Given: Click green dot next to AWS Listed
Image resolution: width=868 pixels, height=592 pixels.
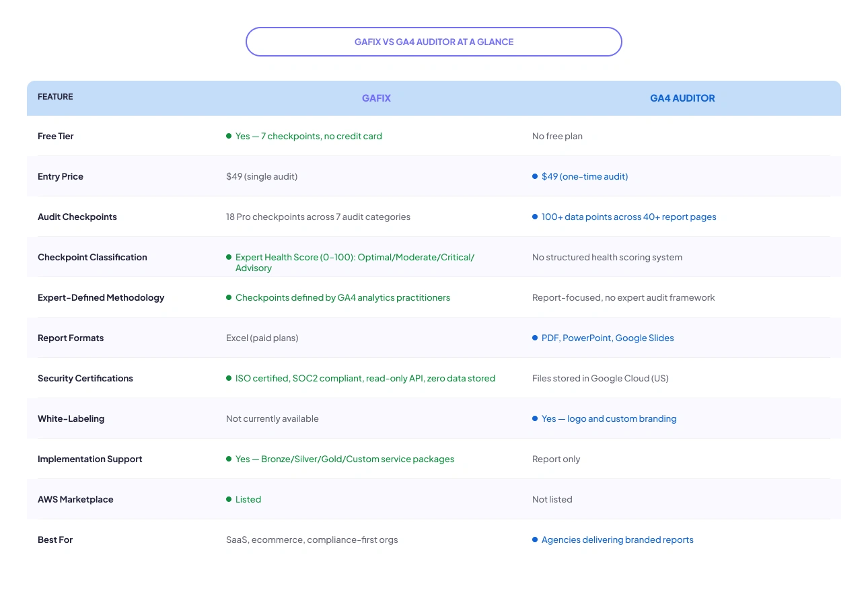Looking at the screenshot, I should (x=229, y=499).
